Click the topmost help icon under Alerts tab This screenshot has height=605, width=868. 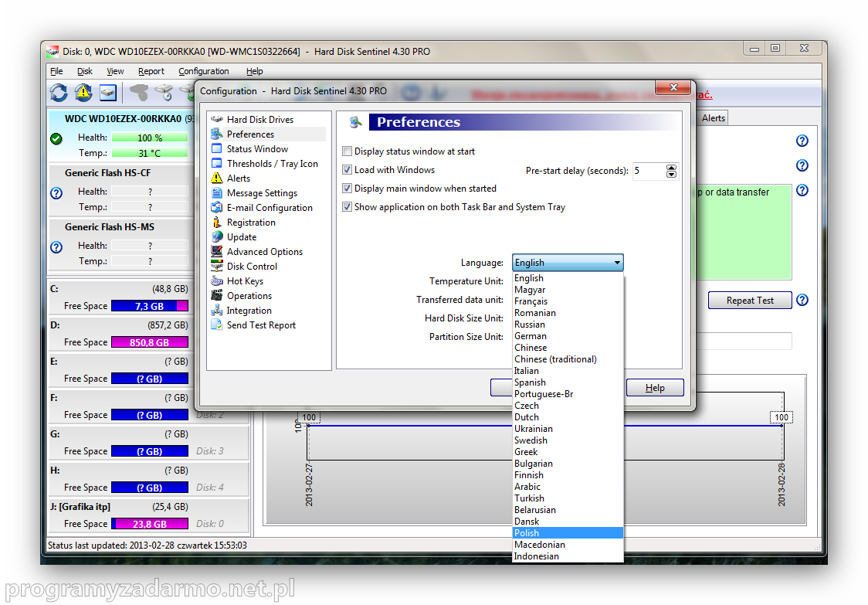802,141
